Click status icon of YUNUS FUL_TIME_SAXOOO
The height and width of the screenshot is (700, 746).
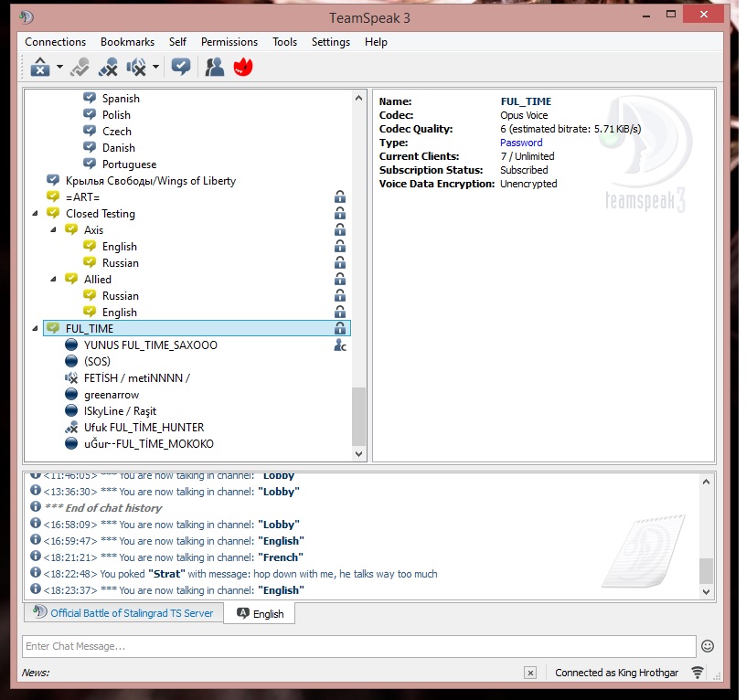point(71,345)
